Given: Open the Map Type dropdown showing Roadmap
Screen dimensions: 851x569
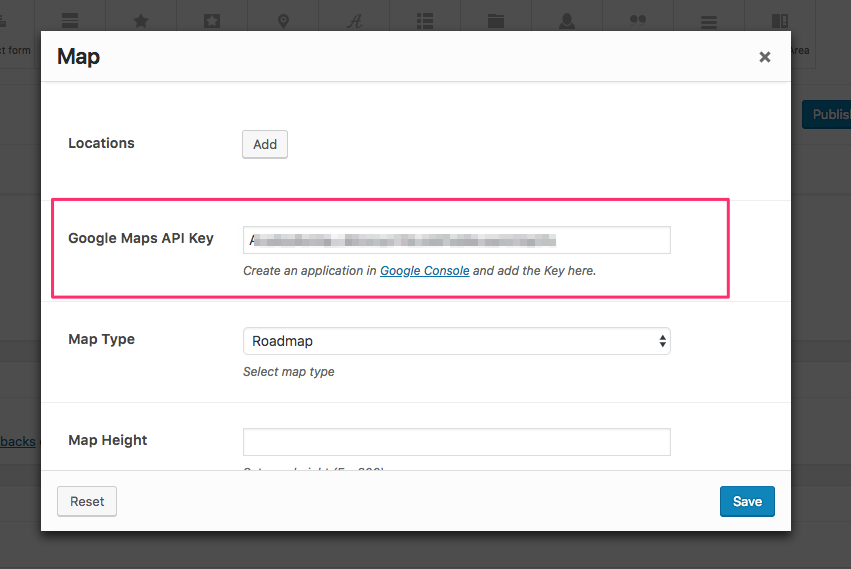Looking at the screenshot, I should (456, 341).
